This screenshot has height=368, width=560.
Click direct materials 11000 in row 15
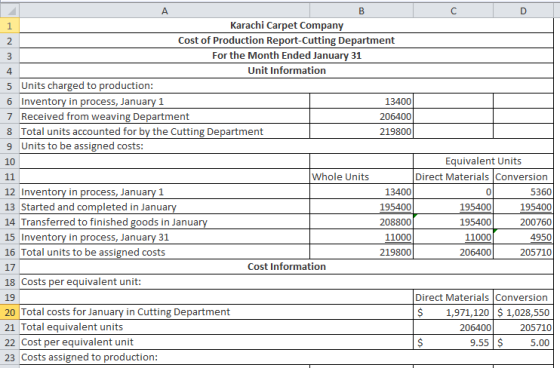coord(453,237)
